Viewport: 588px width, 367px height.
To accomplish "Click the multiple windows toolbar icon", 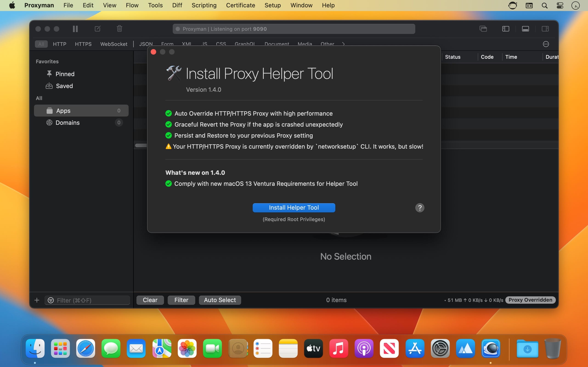I will [483, 29].
